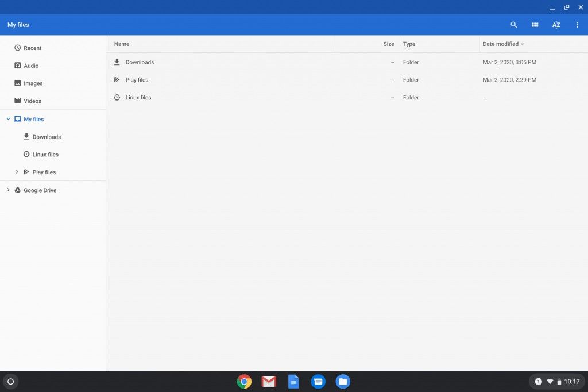Launch Chrome from the shelf

[243, 381]
